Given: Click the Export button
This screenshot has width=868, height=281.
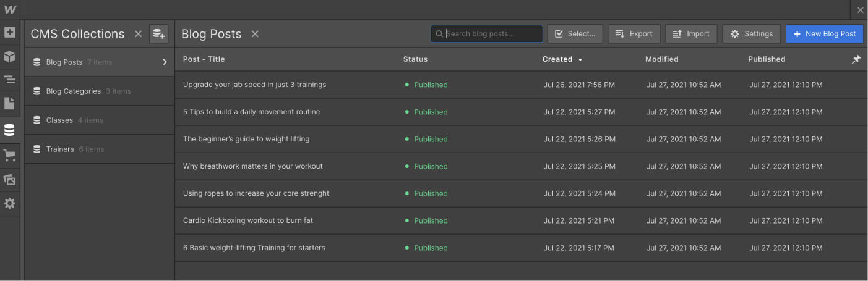Looking at the screenshot, I should (634, 34).
